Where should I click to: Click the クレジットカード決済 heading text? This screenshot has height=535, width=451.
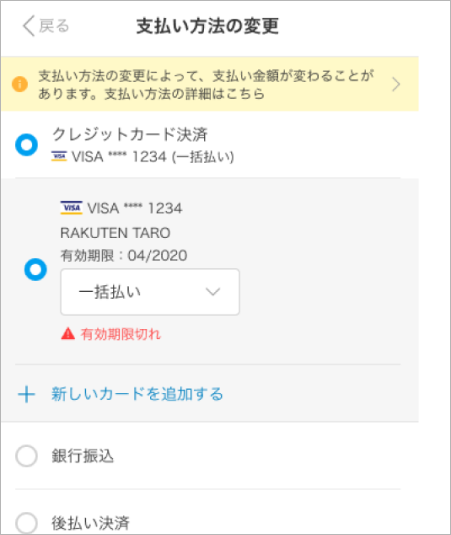pos(130,134)
